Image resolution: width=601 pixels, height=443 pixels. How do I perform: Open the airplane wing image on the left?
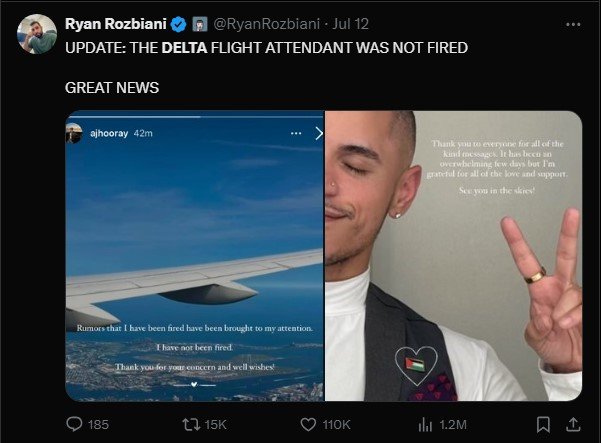click(194, 260)
